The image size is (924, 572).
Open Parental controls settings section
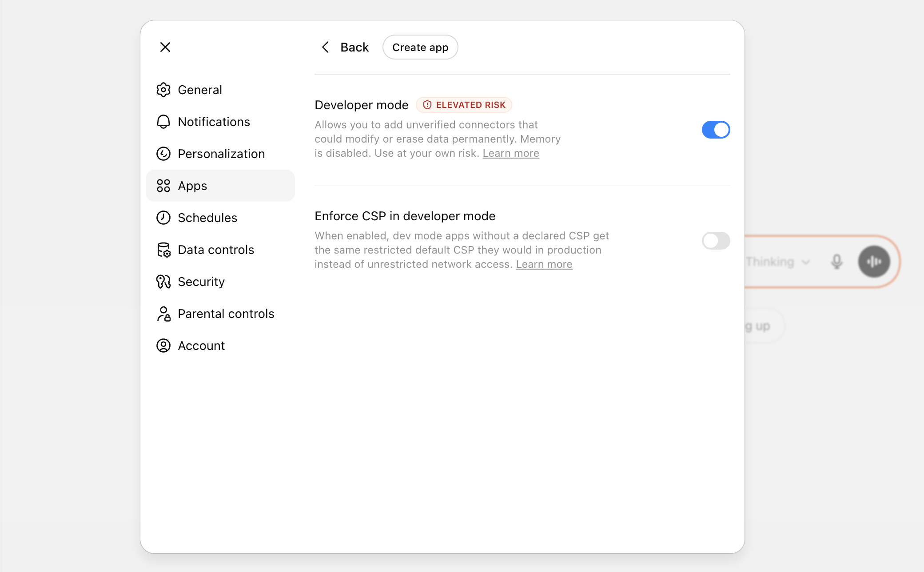tap(220, 314)
